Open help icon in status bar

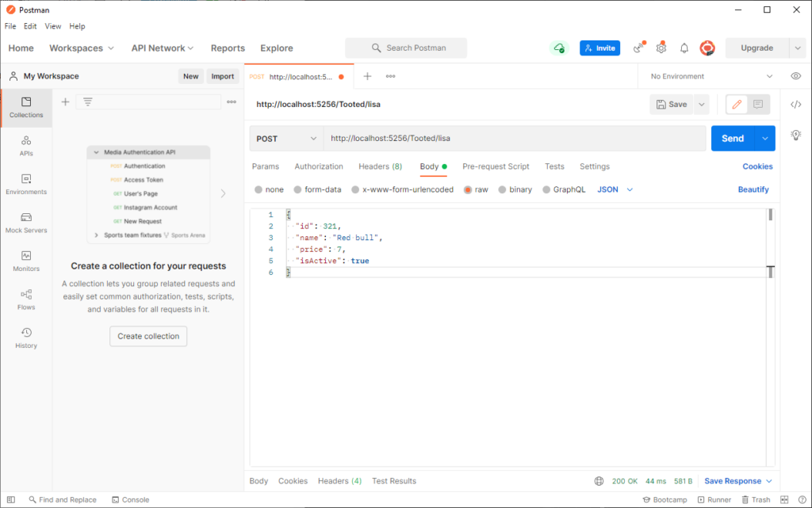tap(802, 500)
